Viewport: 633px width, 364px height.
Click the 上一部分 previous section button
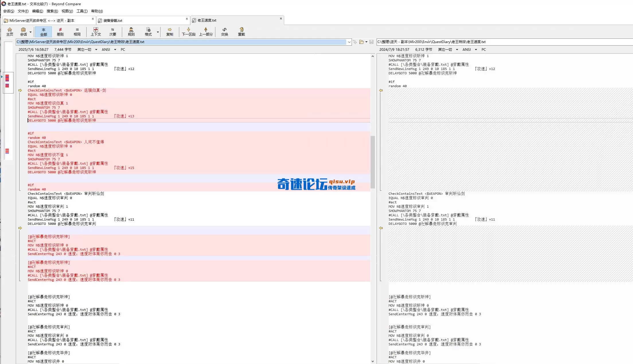pos(206,32)
